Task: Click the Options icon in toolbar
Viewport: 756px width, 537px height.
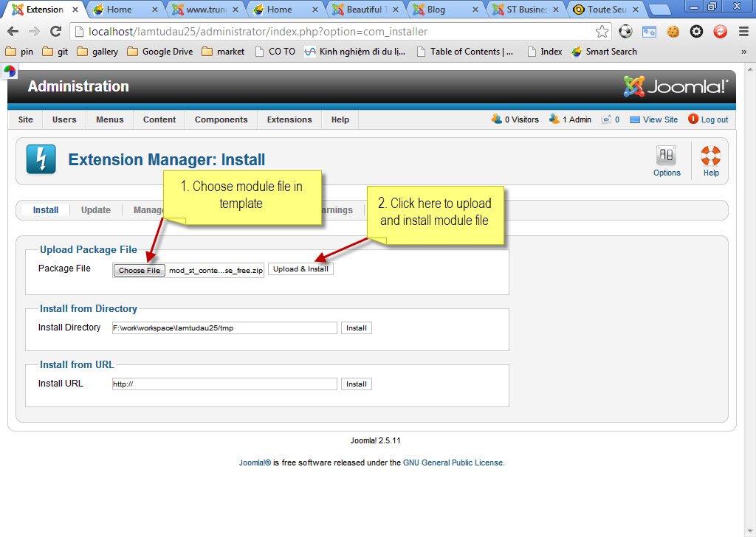Action: tap(666, 161)
